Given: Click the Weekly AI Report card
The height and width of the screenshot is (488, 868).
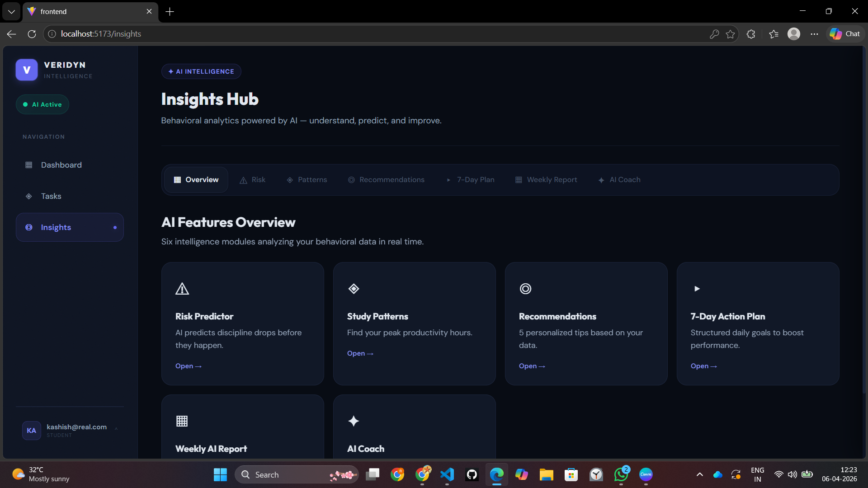Looking at the screenshot, I should (243, 427).
